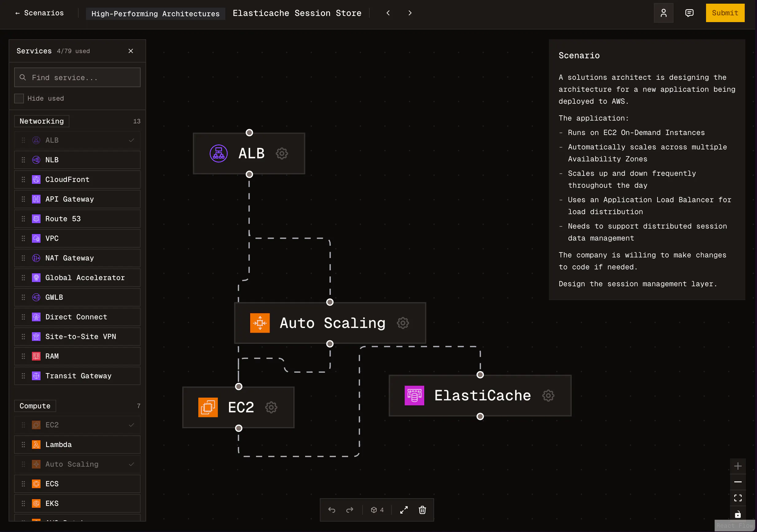Submit the architecture solution
Image resolution: width=757 pixels, height=532 pixels.
[725, 13]
